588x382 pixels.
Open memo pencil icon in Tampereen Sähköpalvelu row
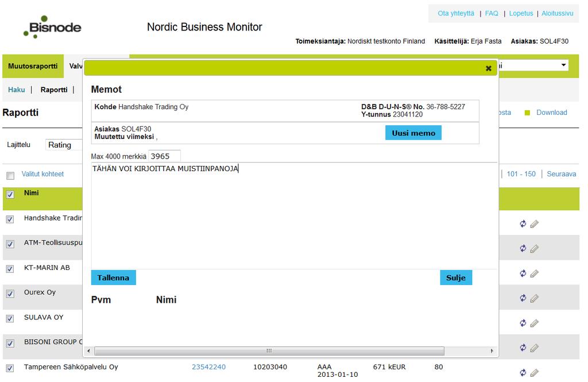coord(535,373)
